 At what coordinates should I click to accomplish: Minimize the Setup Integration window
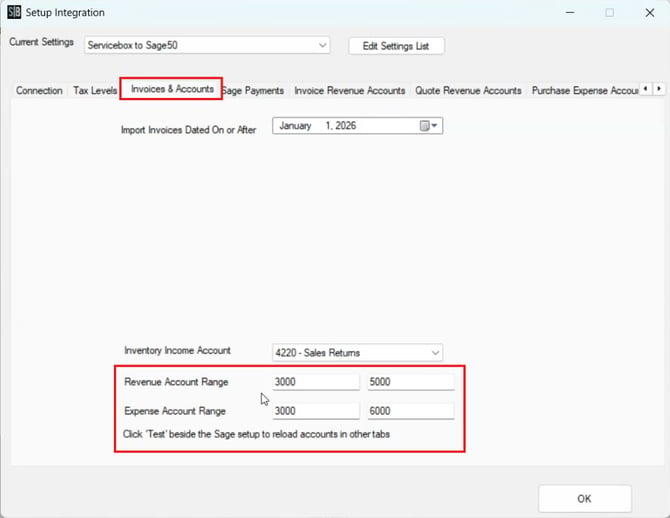click(570, 12)
